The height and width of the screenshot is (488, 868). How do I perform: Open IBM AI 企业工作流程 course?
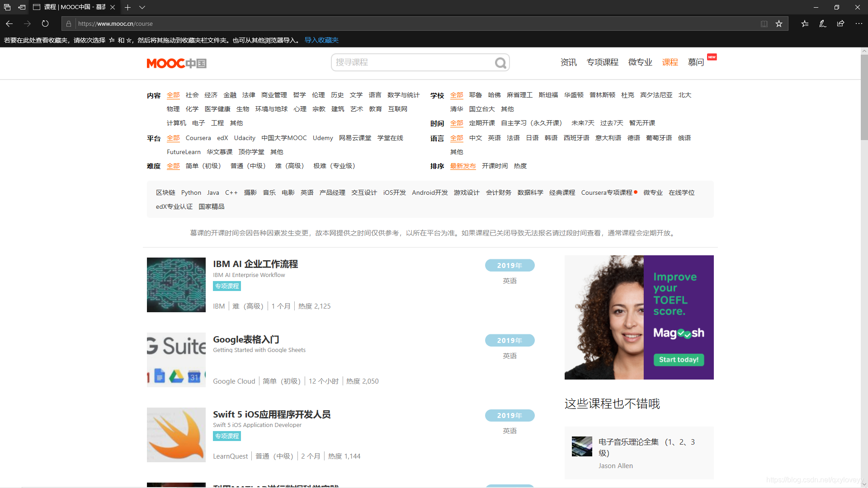point(255,264)
